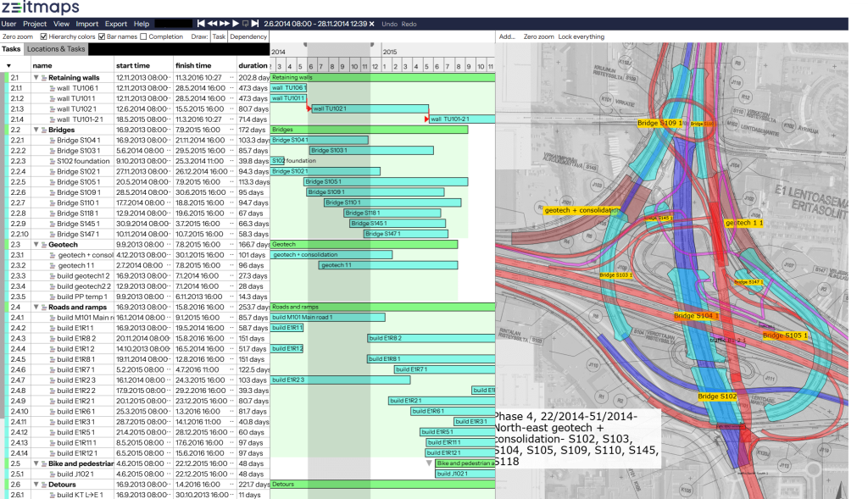The image size is (868, 499).
Task: Click Zero zoom in the Gantt toolbar
Action: pyautogui.click(x=18, y=36)
